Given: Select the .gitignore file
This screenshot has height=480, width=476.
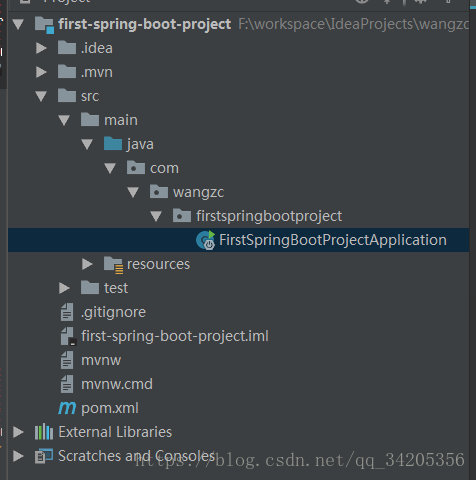Looking at the screenshot, I should [x=113, y=312].
